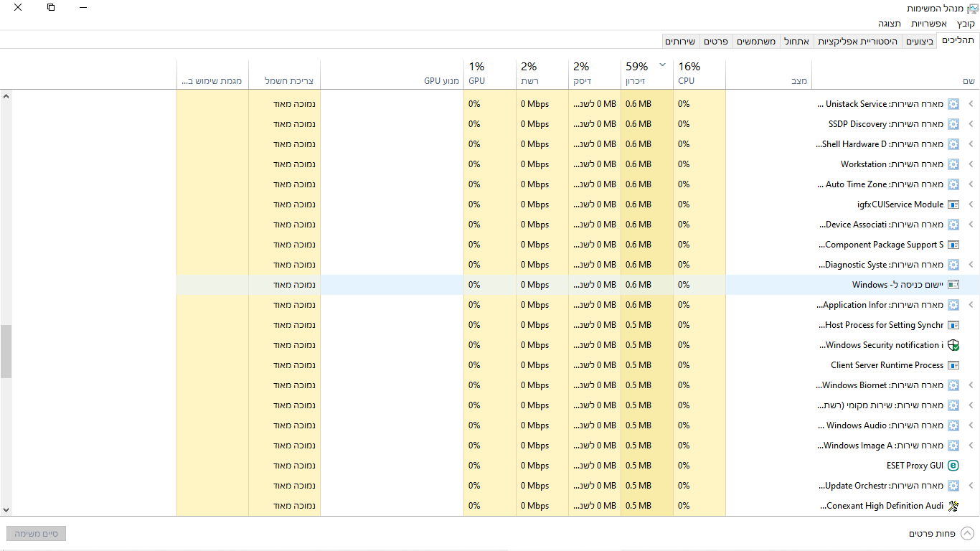Collapse details with פחות פרטים chevron
This screenshot has height=551, width=980.
point(967,534)
